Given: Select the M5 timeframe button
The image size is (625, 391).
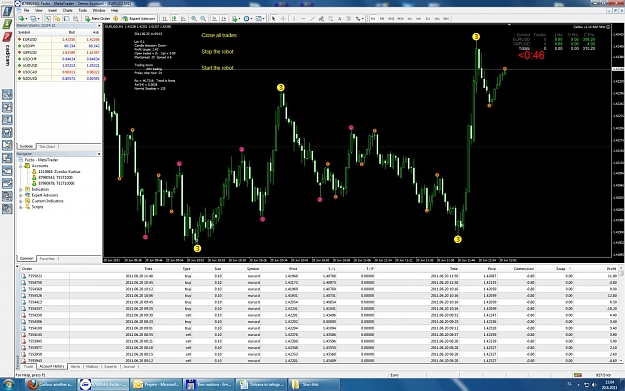Looking at the screenshot, I should [x=382, y=18].
